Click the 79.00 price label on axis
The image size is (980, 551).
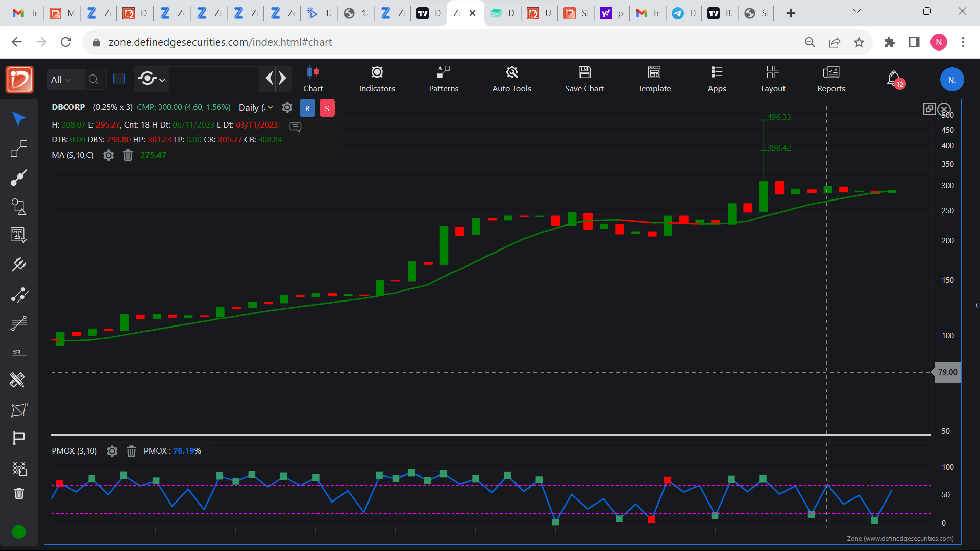click(947, 372)
